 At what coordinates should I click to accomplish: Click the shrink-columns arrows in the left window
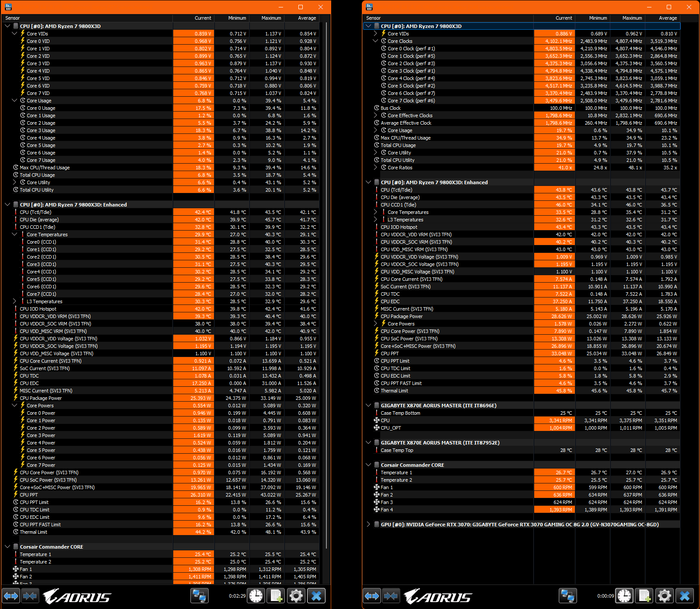tap(30, 596)
